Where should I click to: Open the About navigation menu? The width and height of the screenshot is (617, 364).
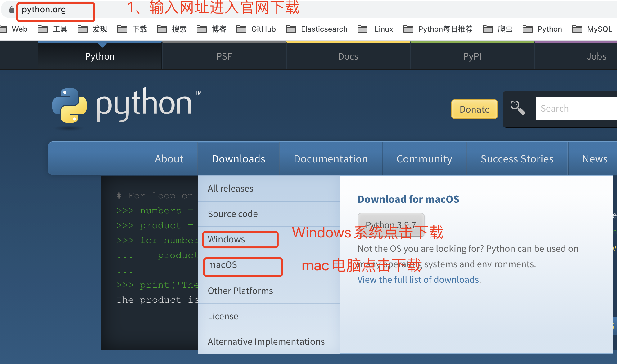pyautogui.click(x=169, y=159)
